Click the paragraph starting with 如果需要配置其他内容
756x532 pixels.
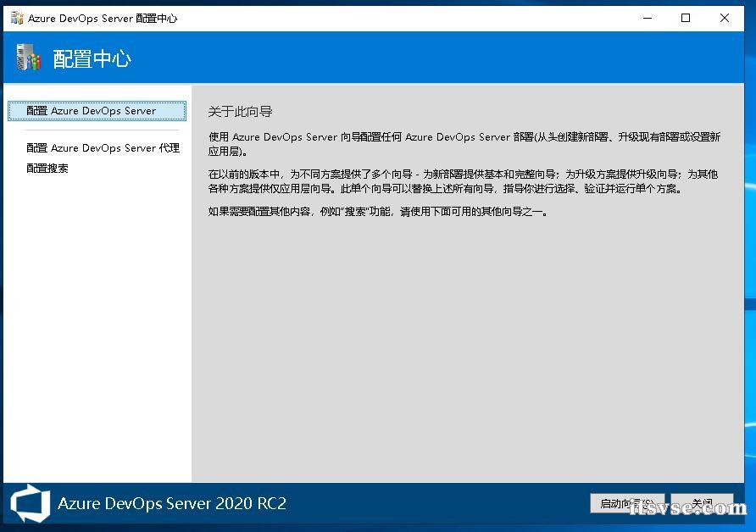[x=378, y=212]
